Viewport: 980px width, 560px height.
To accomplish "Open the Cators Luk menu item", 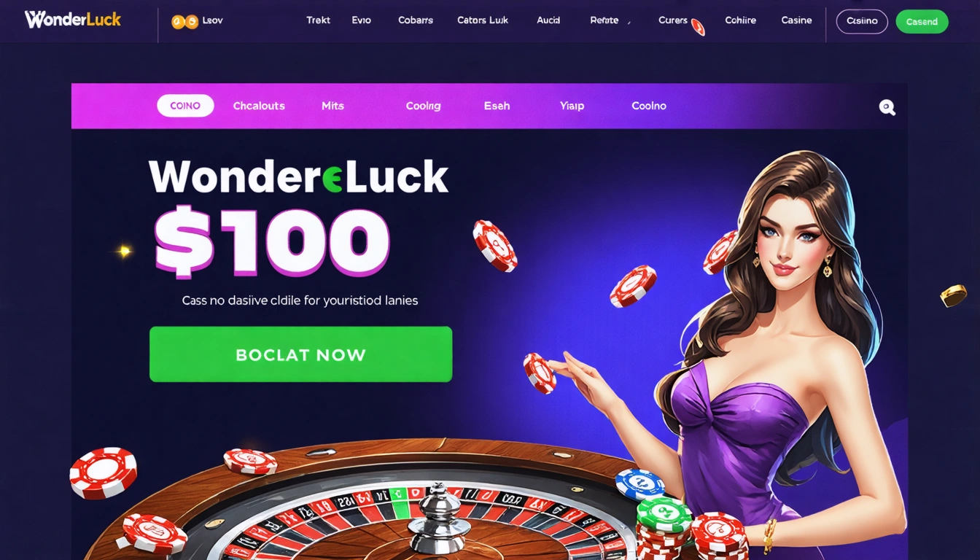I will 483,20.
